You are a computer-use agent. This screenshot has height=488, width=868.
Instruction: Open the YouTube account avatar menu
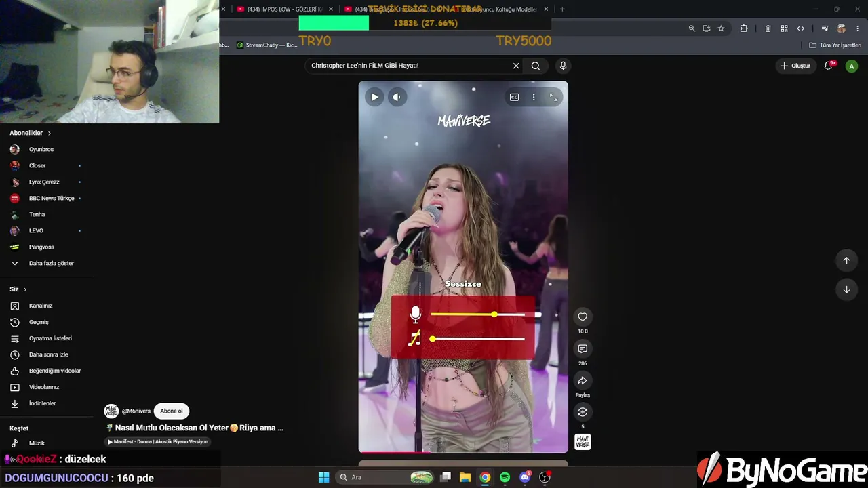(x=852, y=66)
